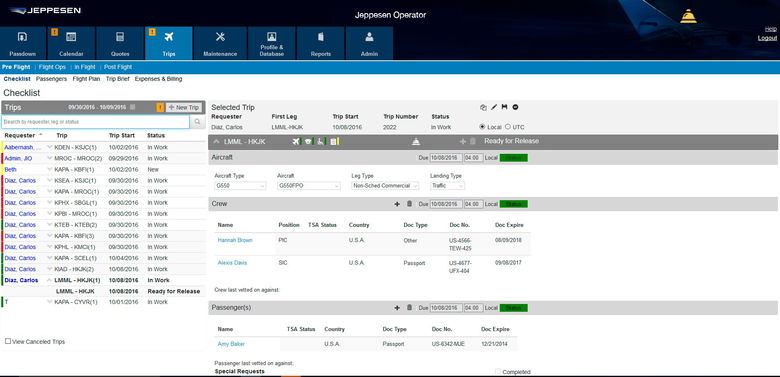780x377 pixels.
Task: Select the UTC time radio button
Action: 508,127
